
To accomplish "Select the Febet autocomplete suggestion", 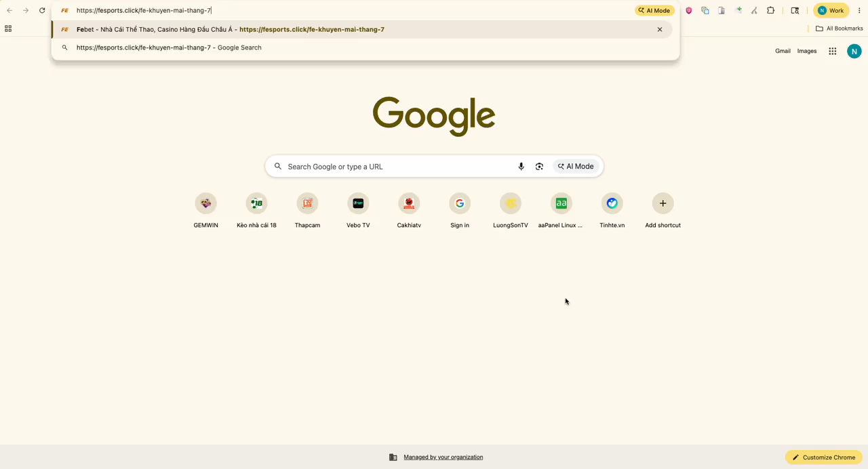I will (362, 29).
